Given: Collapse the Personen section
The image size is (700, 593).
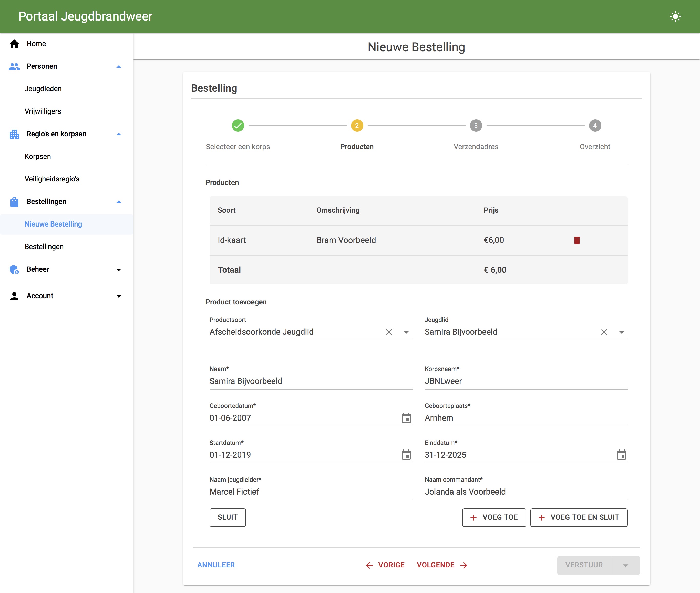Looking at the screenshot, I should pos(119,67).
